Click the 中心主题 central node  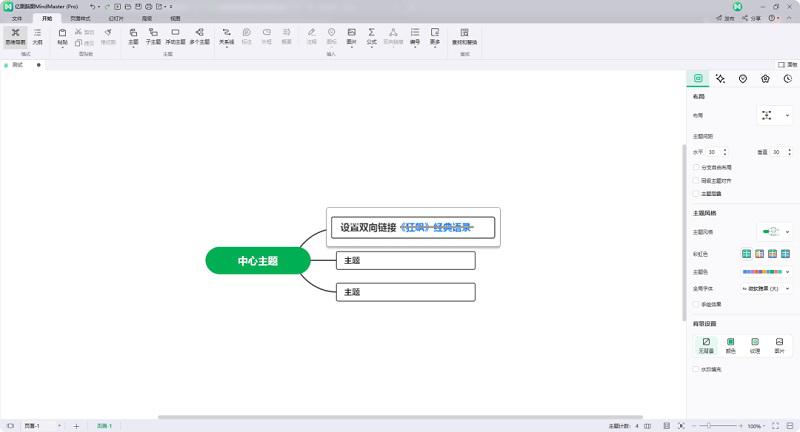pos(258,261)
